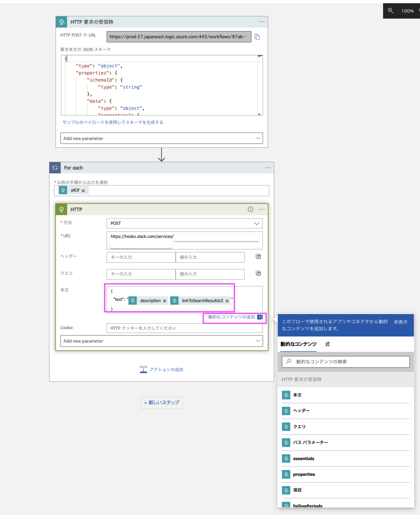Show HTTP action info icon
The height and width of the screenshot is (515, 420).
[x=251, y=209]
